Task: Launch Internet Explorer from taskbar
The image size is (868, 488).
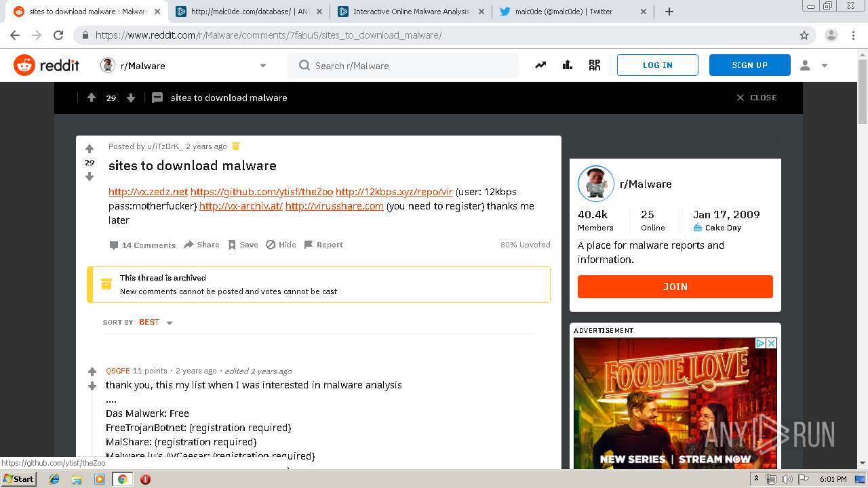Action: [54, 479]
